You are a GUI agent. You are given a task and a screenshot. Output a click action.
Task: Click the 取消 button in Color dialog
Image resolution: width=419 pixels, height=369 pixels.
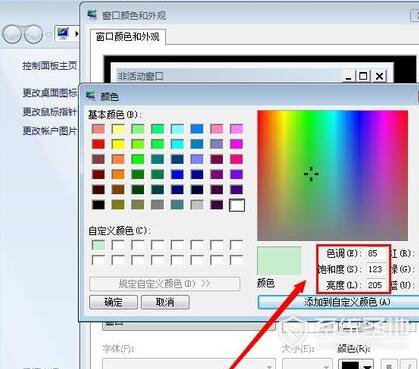(165, 302)
